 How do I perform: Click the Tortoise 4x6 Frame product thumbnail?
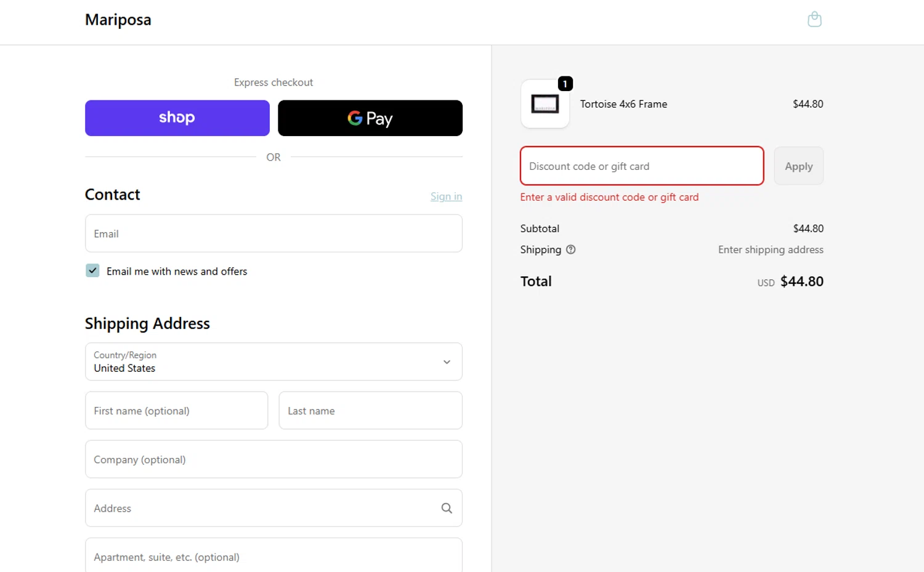(545, 104)
